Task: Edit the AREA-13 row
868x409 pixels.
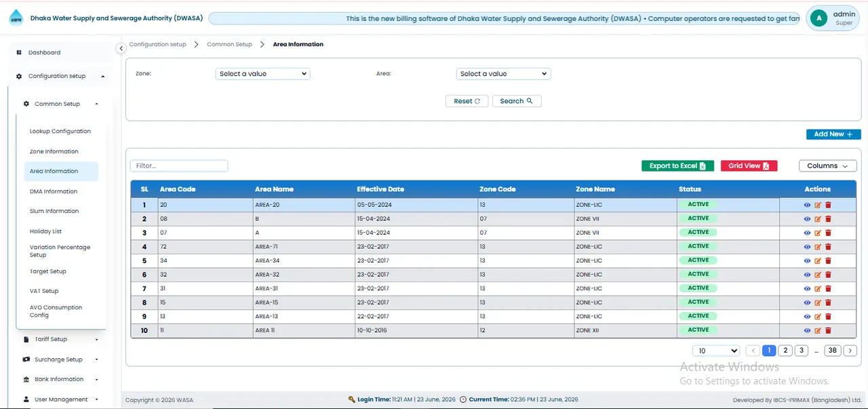Action: tap(818, 316)
